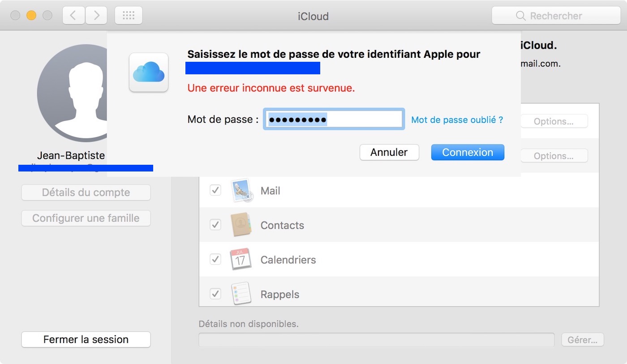Viewport: 627px width, 364px height.
Task: Open the "Mot de passe oublié ?" link
Action: pyautogui.click(x=457, y=120)
